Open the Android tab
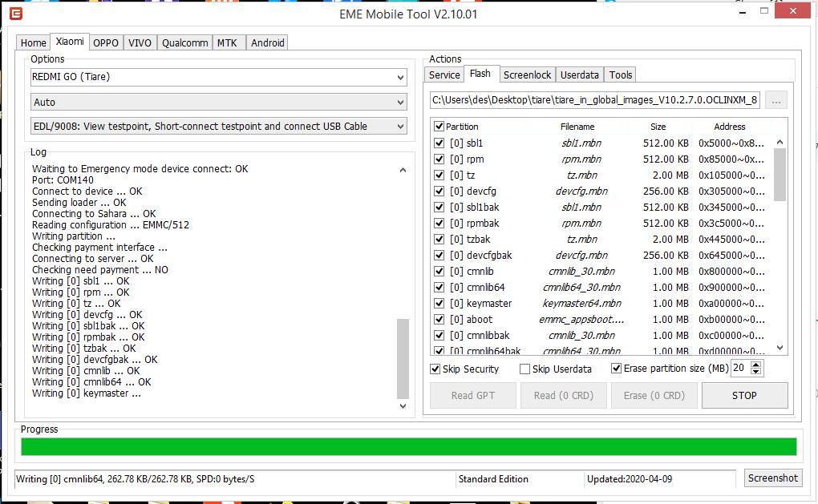Image resolution: width=818 pixels, height=504 pixels. (x=268, y=42)
